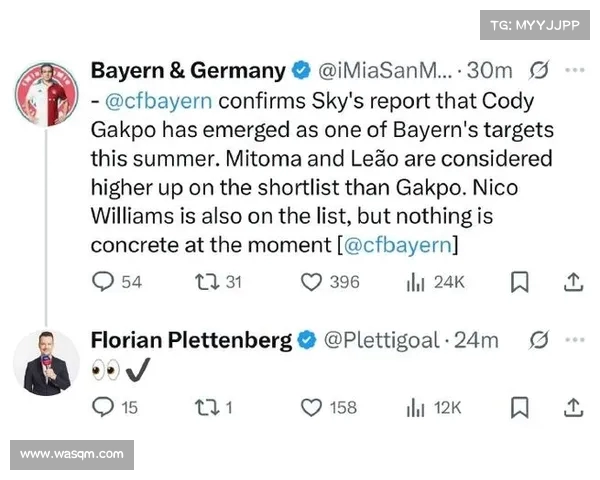Screen dimensions: 600x480
Task: Open Bayern & Germany profile picture
Action: [46, 93]
